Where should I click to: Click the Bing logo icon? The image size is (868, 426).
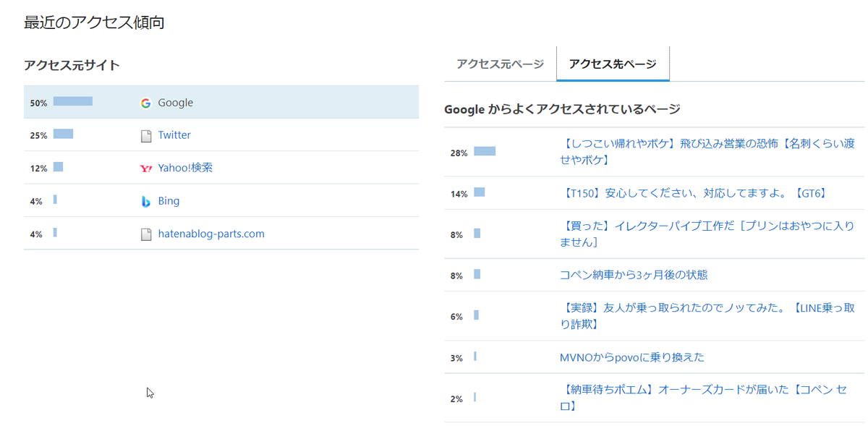pos(146,200)
